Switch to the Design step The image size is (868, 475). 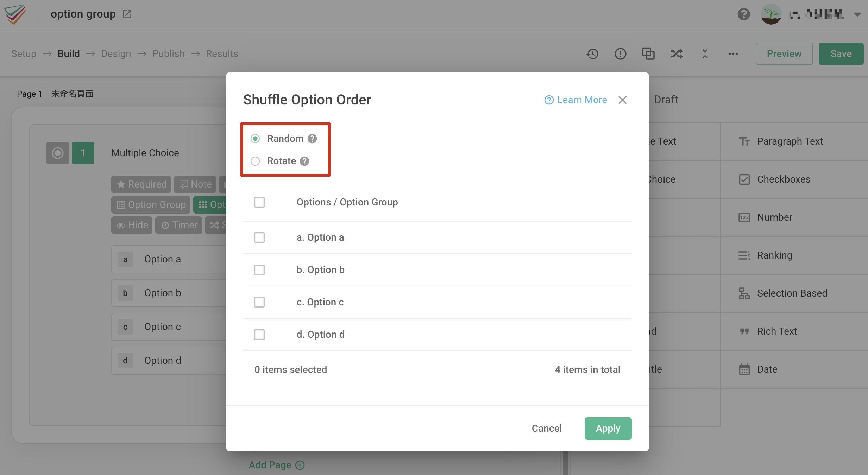pyautogui.click(x=115, y=53)
